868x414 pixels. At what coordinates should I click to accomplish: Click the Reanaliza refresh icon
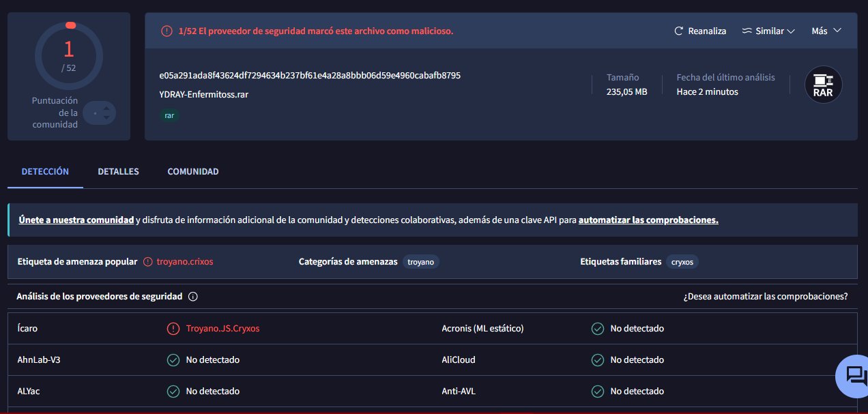[678, 31]
